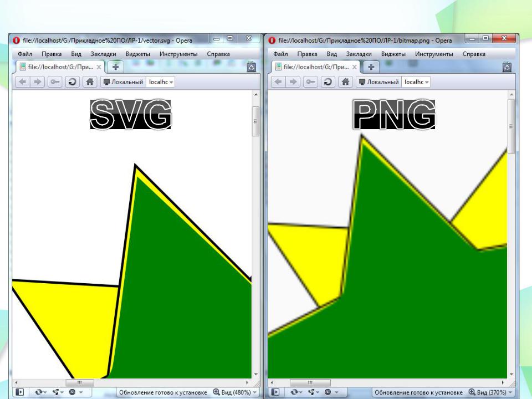The width and height of the screenshot is (532, 399).
Task: Open Opera Link sync icon in vector.svg window
Action: click(39, 392)
